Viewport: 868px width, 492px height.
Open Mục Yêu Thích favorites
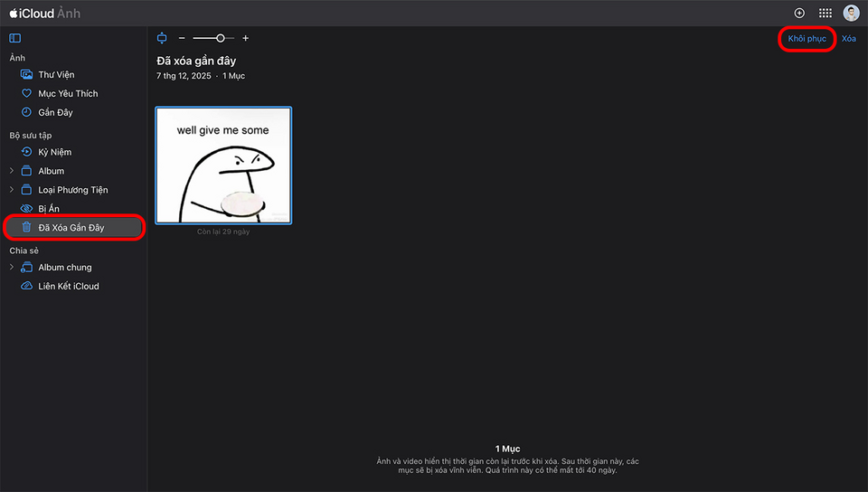67,94
